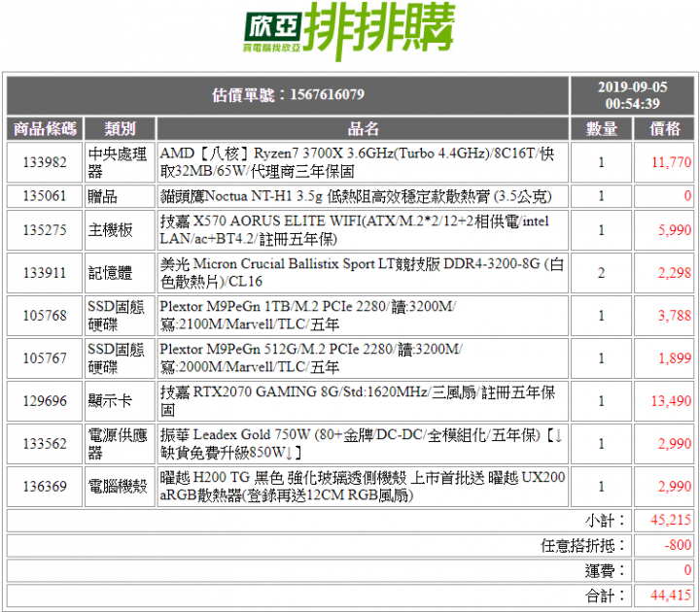Click the 任意搭折抵 label
This screenshot has width=700, height=612.
tap(583, 546)
